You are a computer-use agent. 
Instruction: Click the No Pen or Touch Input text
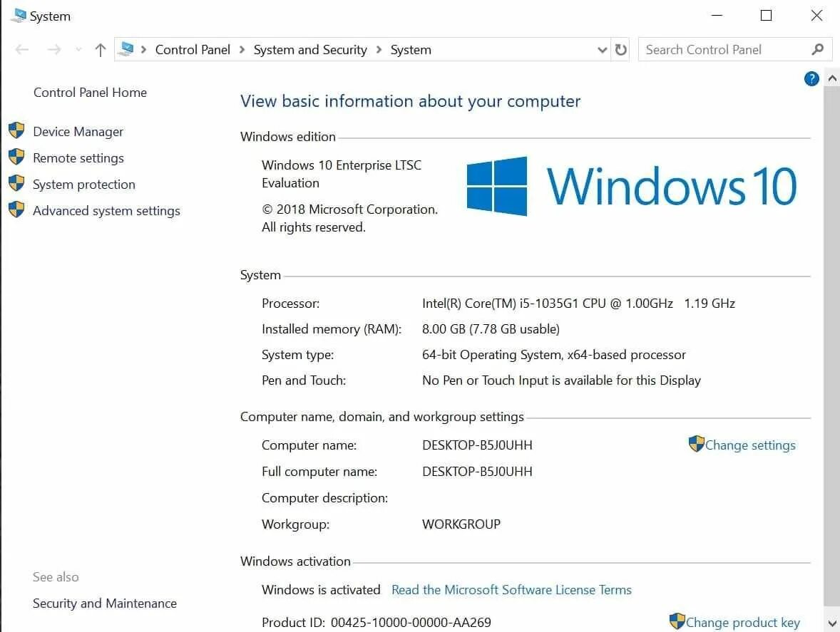click(x=561, y=380)
